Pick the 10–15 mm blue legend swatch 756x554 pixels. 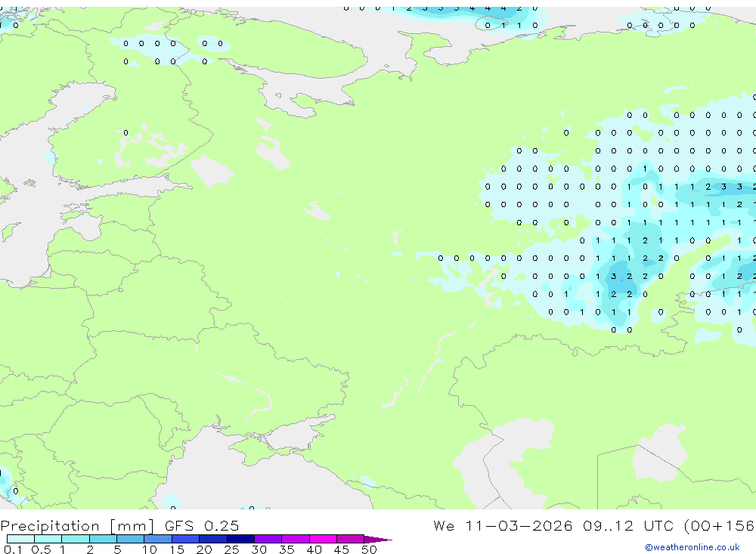[x=158, y=539]
